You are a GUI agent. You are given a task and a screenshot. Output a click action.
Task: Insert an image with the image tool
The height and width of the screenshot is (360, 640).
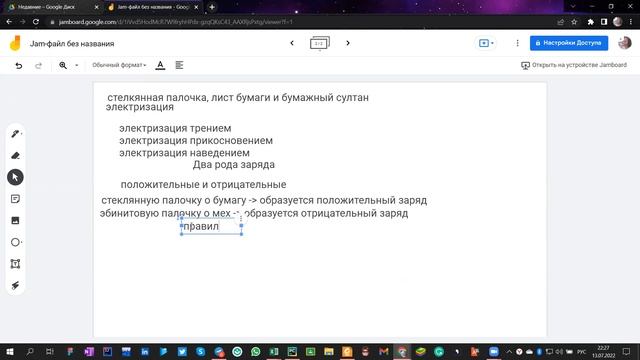(x=16, y=220)
